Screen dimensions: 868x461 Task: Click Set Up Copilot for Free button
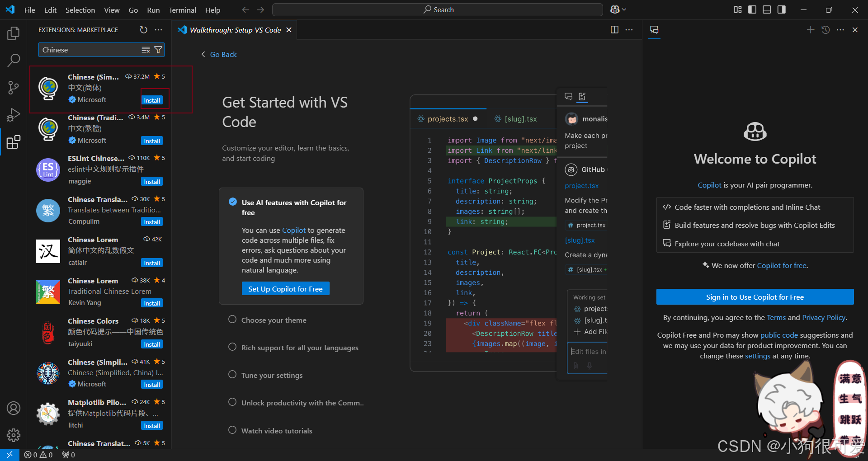point(286,289)
